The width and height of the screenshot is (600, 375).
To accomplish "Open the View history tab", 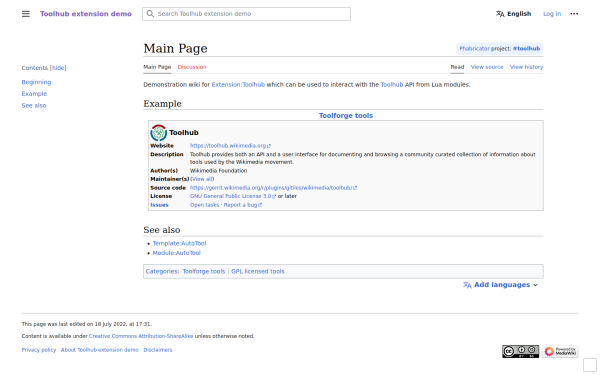I will pyautogui.click(x=526, y=67).
